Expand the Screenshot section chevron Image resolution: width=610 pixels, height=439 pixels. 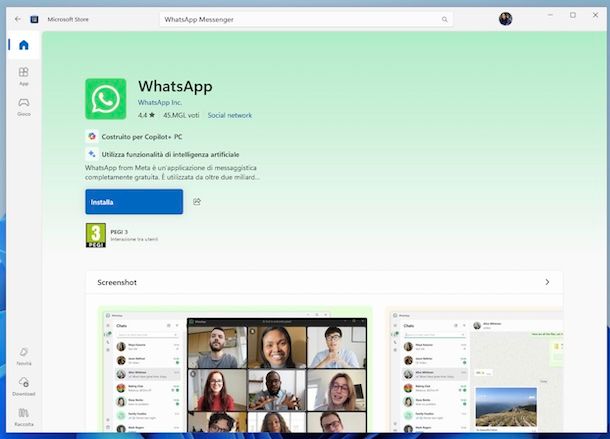pyautogui.click(x=547, y=282)
